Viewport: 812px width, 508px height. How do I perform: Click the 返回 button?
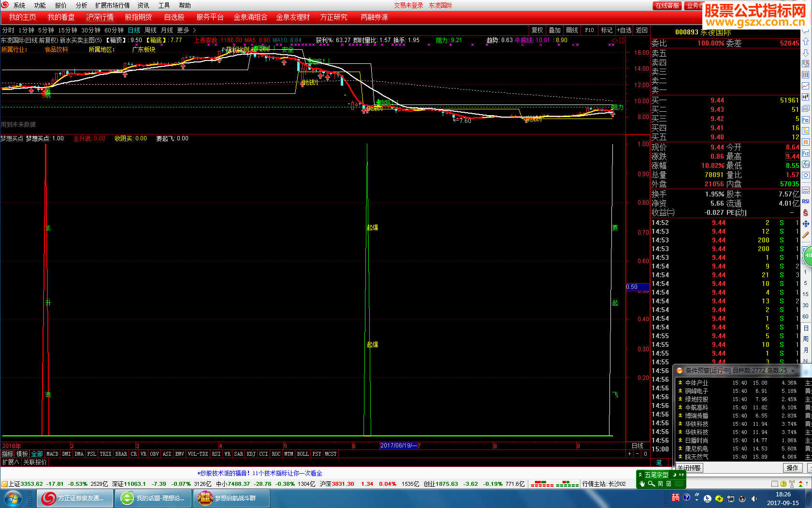[x=641, y=30]
